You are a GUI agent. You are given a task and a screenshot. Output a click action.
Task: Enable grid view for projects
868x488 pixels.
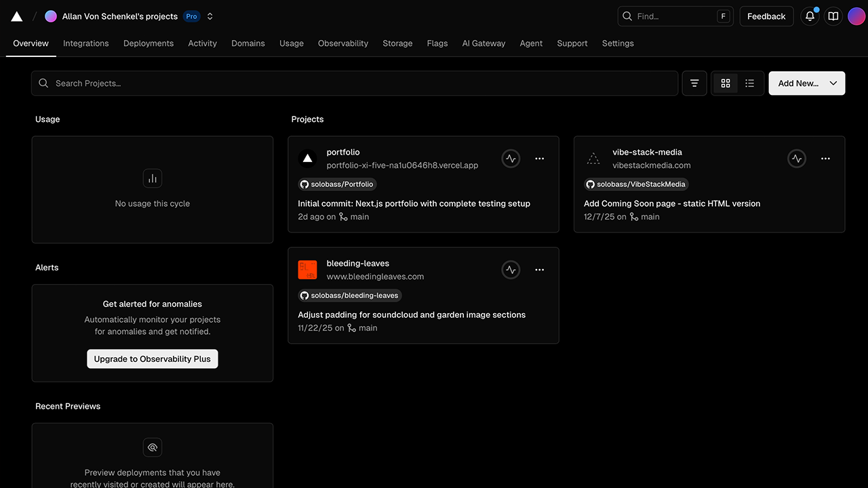726,83
